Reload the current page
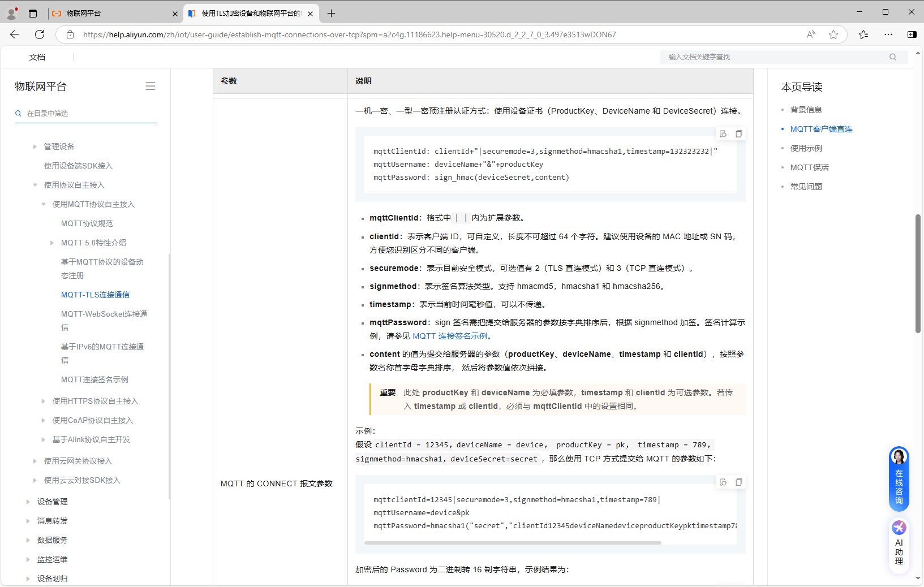The height and width of the screenshot is (587, 924). tap(40, 34)
